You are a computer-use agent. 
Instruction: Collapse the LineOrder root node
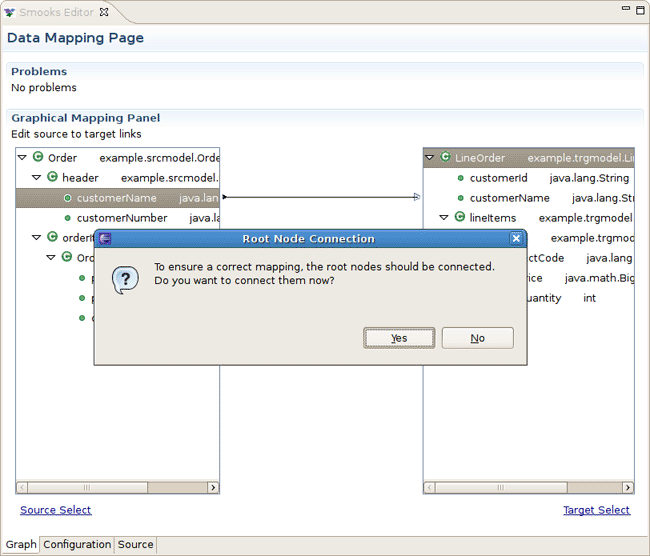(430, 157)
